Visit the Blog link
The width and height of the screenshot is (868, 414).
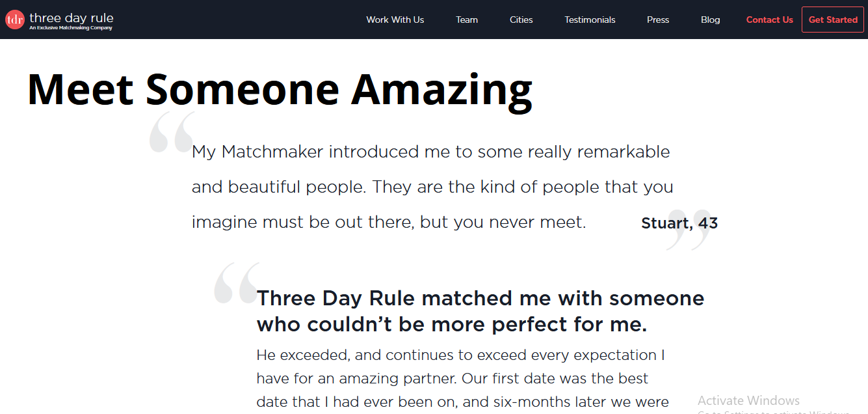[711, 20]
